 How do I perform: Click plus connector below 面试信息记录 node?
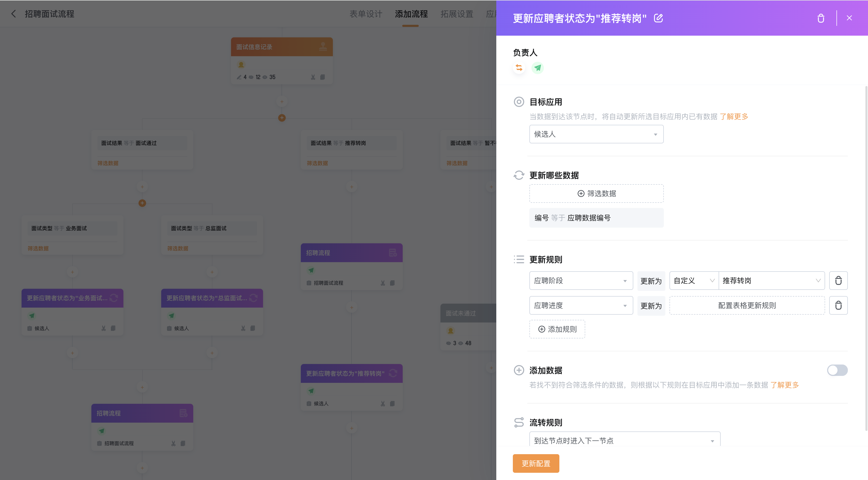[282, 101]
